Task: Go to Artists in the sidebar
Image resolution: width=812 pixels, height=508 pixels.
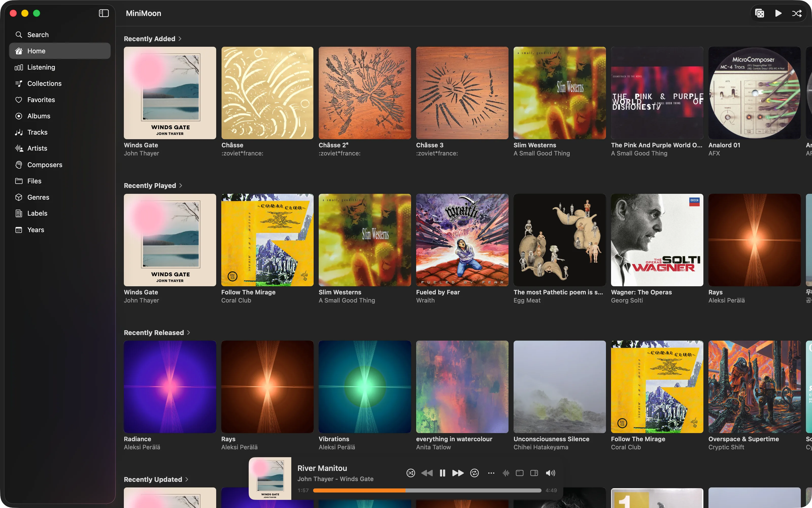Action: click(x=60, y=148)
